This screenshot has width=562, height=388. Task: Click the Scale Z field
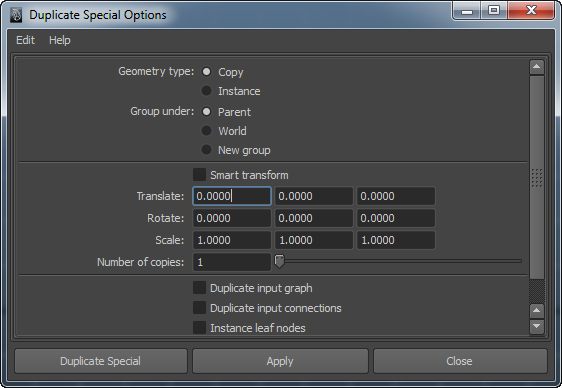[x=396, y=240]
